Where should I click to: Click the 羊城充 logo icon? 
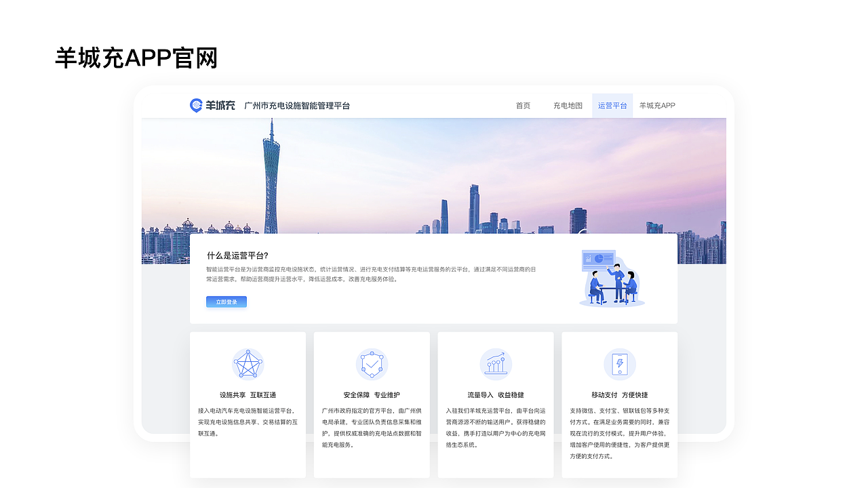coord(196,105)
